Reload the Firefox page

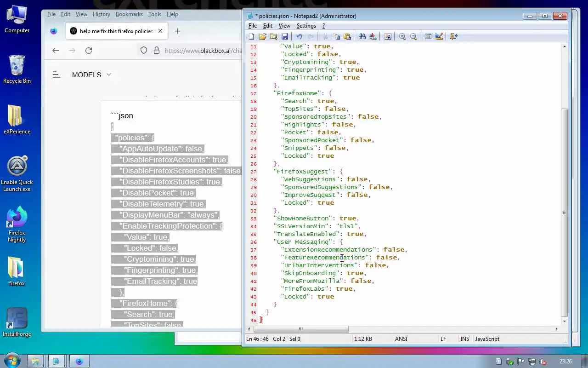tap(89, 51)
